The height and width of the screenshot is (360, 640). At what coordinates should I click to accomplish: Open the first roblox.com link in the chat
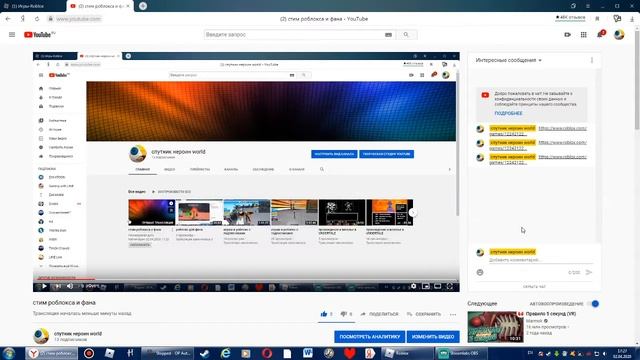point(562,128)
